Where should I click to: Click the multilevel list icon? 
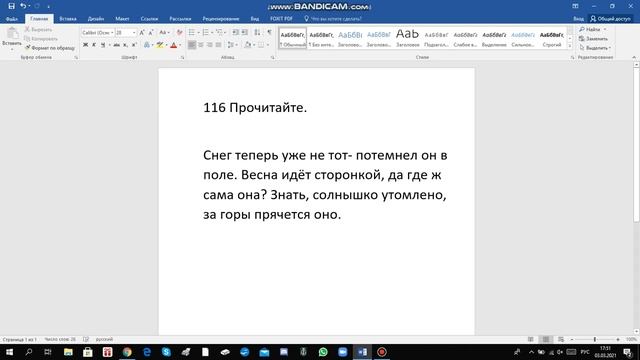pos(219,32)
